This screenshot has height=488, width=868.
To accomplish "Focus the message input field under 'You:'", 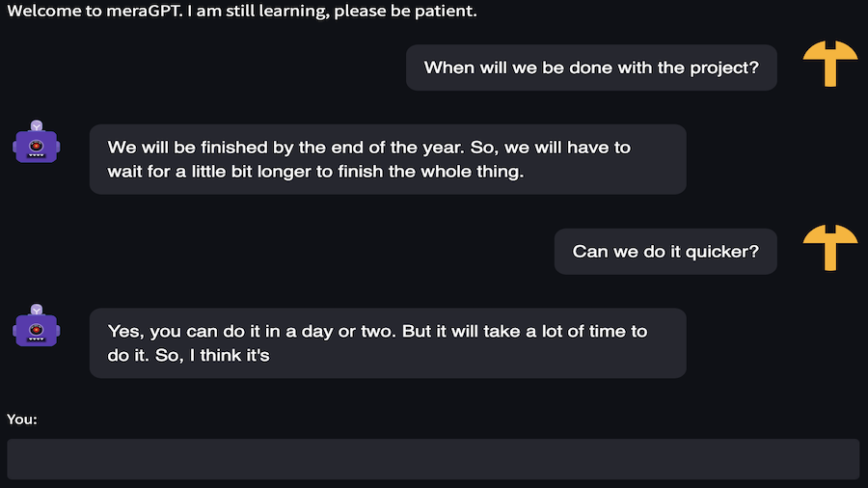I will click(x=433, y=459).
